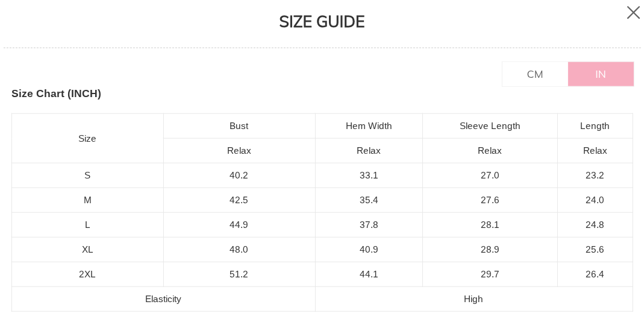Select the S size row label
This screenshot has width=644, height=316.
tap(87, 175)
